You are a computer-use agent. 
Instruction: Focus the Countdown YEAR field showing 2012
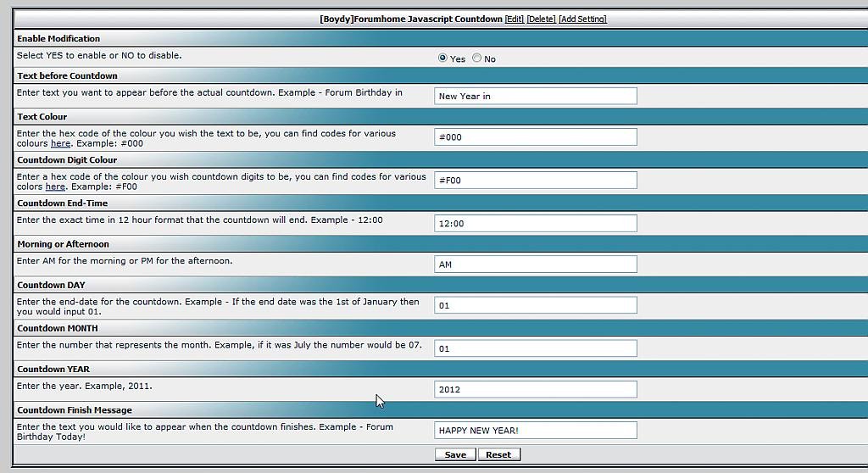click(536, 389)
